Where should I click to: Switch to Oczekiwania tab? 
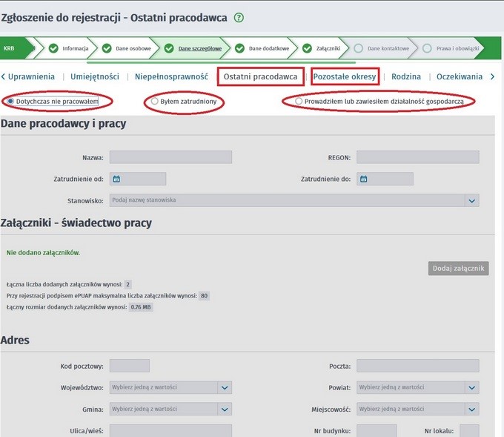point(460,76)
